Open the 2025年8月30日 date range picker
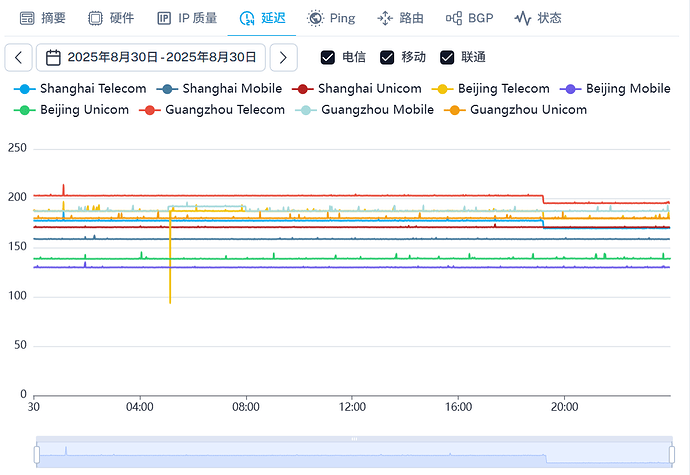This screenshot has height=475, width=690. point(150,57)
